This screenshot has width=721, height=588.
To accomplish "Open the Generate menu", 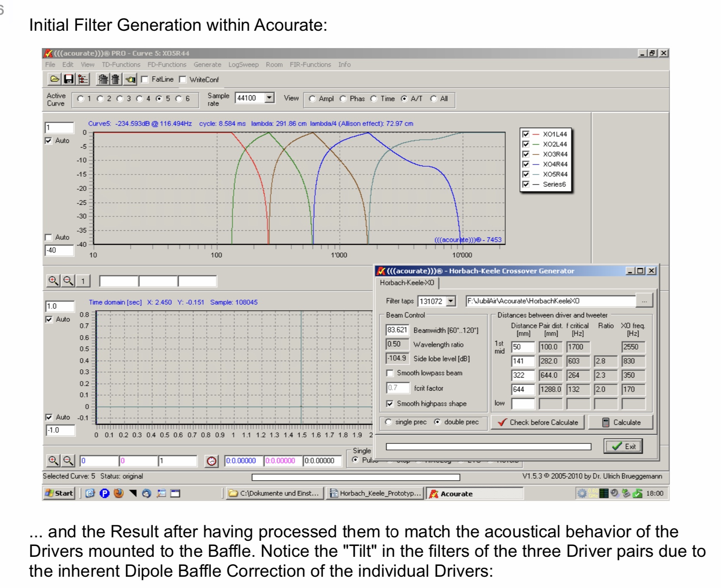I will tap(207, 65).
